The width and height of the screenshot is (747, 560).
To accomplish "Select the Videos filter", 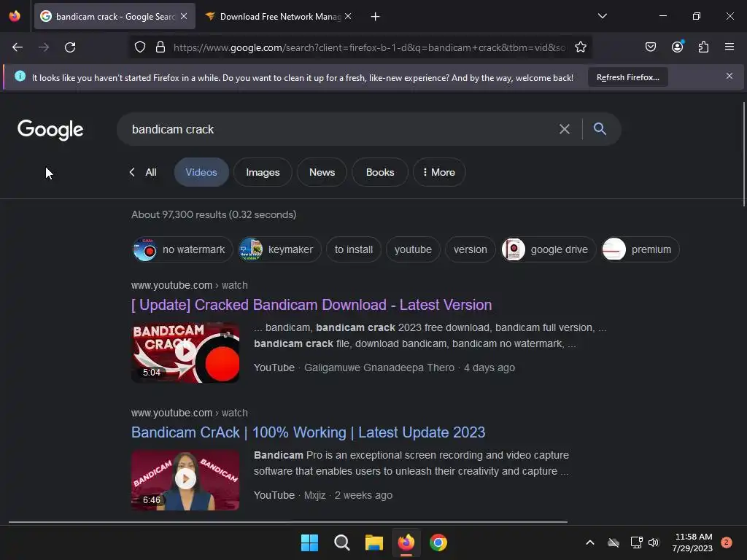I will [x=201, y=172].
